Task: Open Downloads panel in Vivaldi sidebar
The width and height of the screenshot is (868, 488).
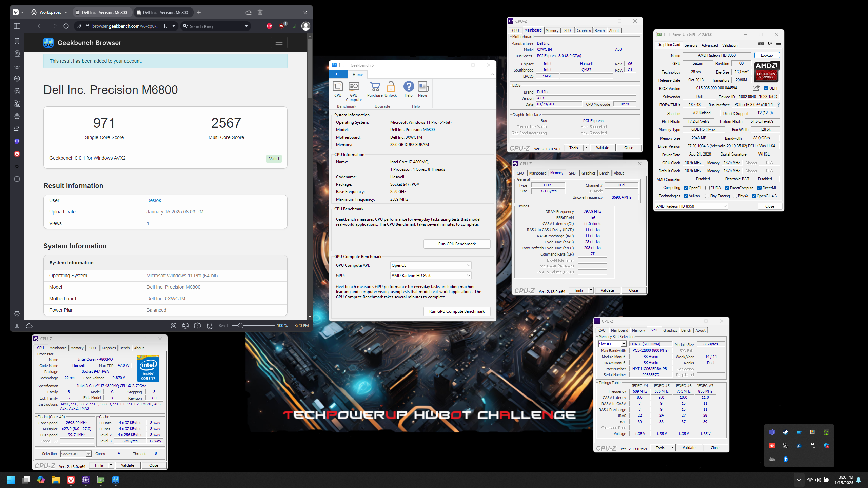Action: [17, 66]
